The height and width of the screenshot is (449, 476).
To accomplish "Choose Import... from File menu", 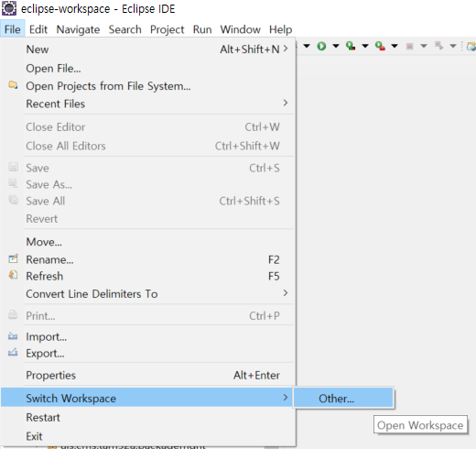I will [148, 337].
